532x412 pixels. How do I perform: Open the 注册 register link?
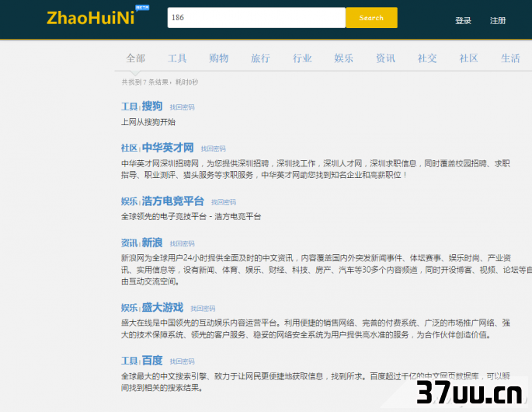tap(498, 21)
